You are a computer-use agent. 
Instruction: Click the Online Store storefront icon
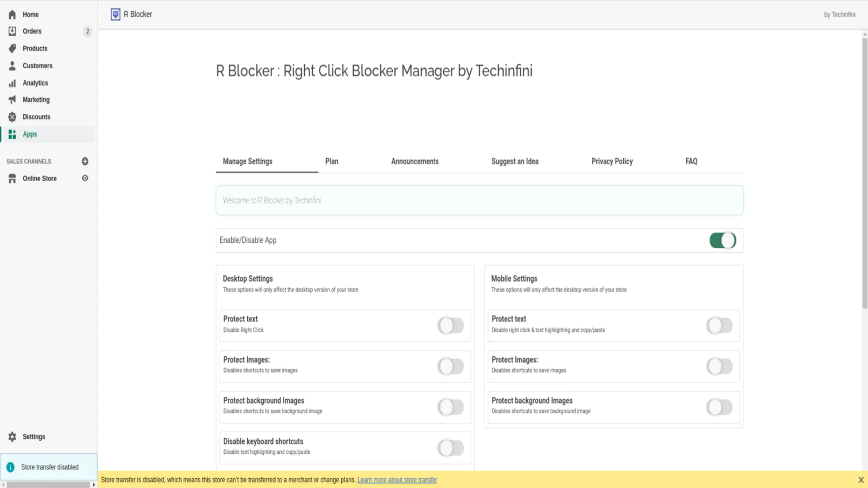pyautogui.click(x=12, y=178)
